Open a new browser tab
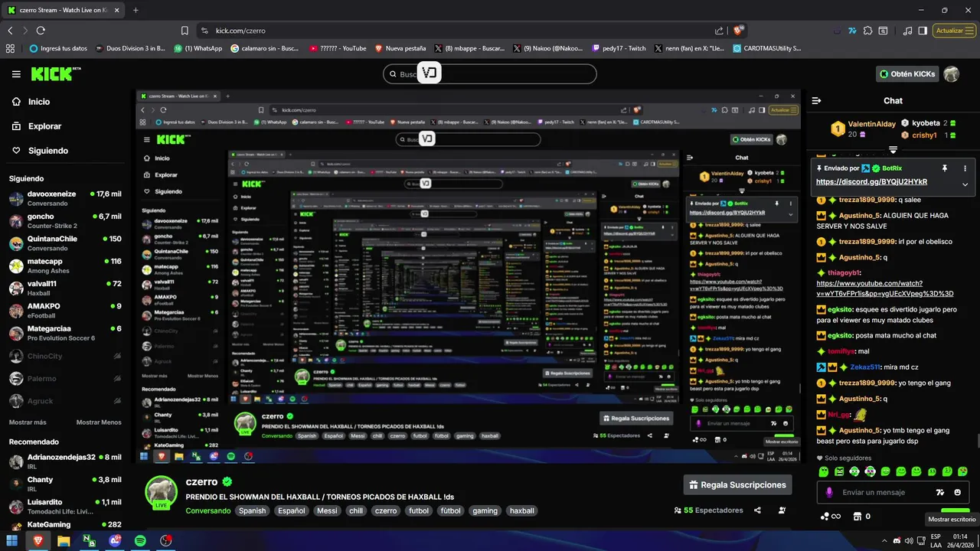Image resolution: width=980 pixels, height=551 pixels. click(136, 10)
